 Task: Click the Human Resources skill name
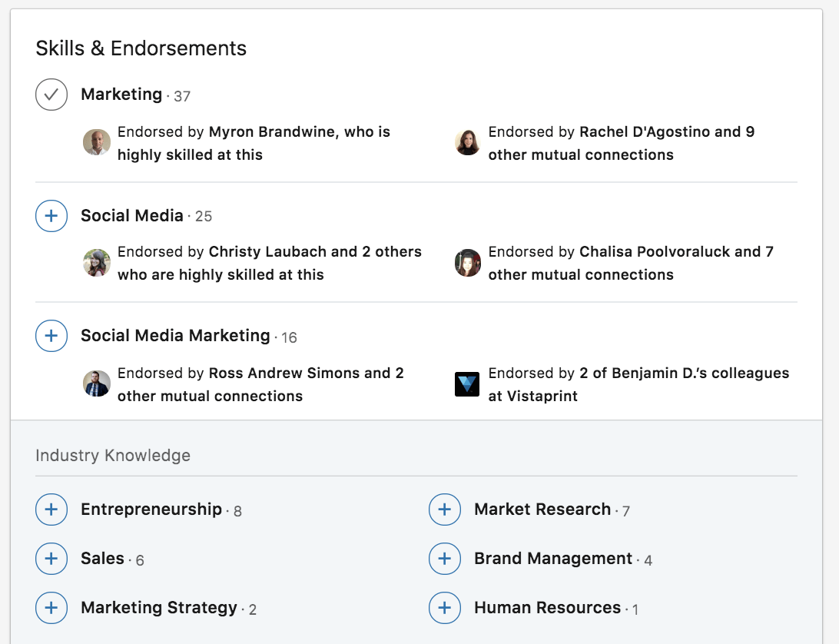click(x=547, y=608)
